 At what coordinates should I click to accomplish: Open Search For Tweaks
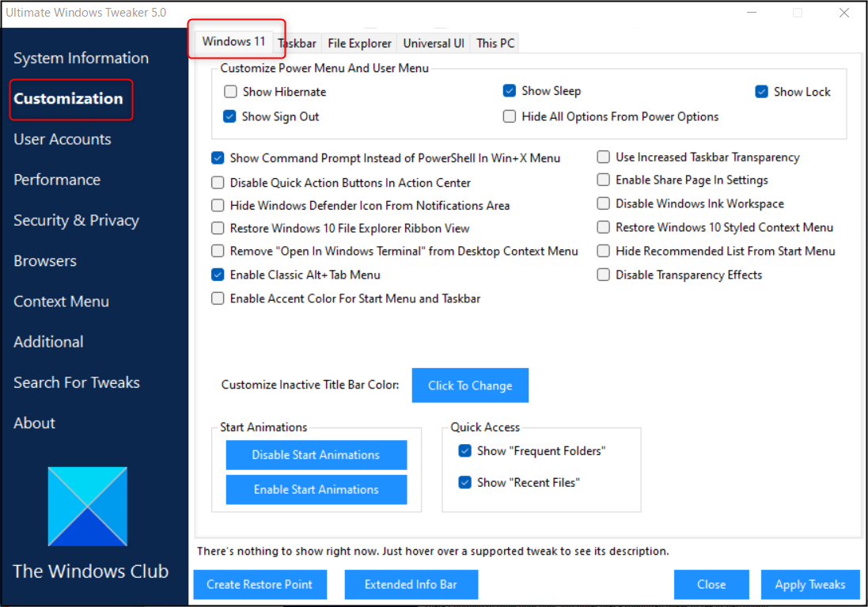(77, 382)
